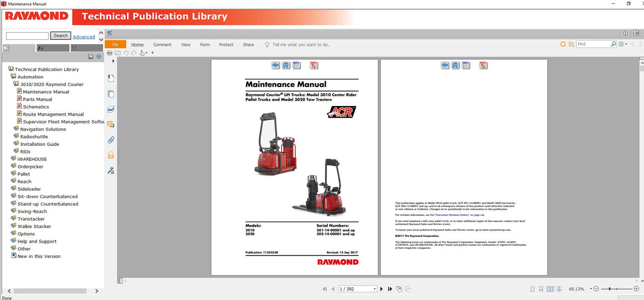Screen dimensions: 644x300
Task: Click the info icon in top-right gray bar
Action: 625,33
